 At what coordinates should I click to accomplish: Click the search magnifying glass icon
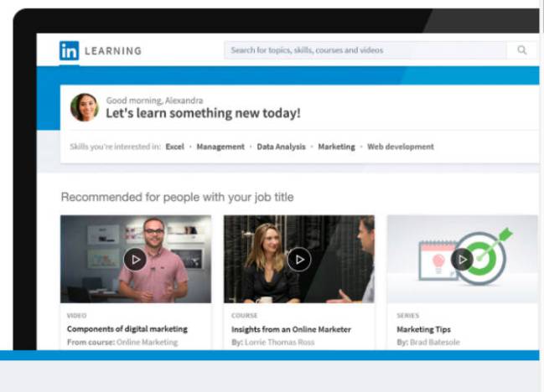click(521, 50)
